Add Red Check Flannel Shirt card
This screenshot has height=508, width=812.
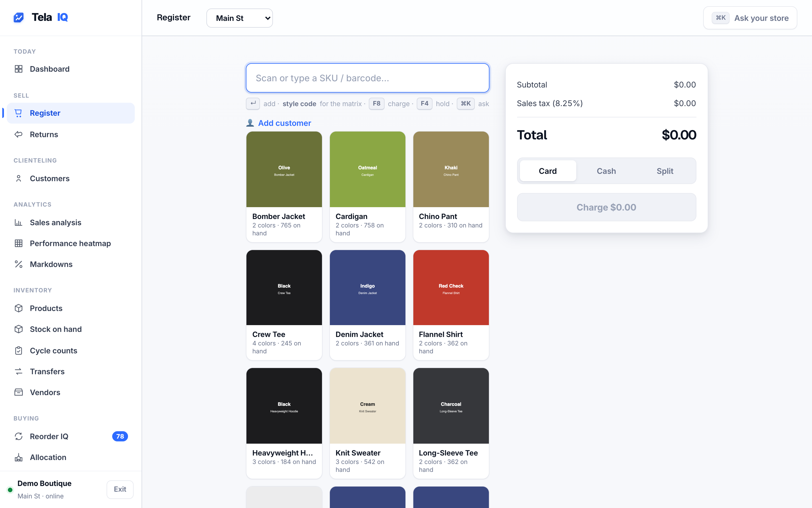pos(451,305)
